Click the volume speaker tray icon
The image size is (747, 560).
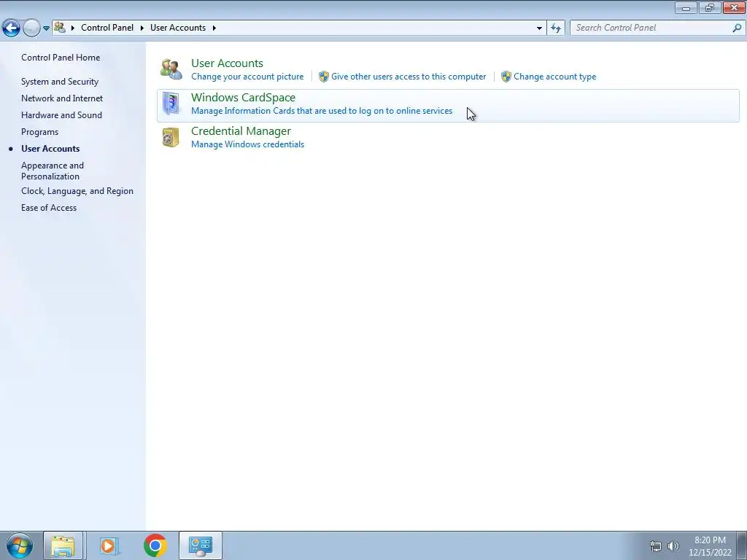tap(673, 546)
